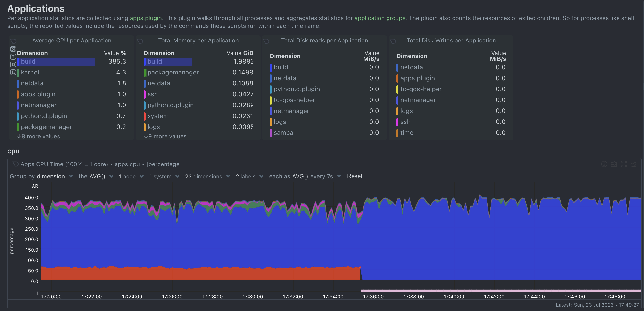Viewport: 644px width, 311px height.
Task: Open the AVG() aggregation dropdown
Action: (x=96, y=176)
